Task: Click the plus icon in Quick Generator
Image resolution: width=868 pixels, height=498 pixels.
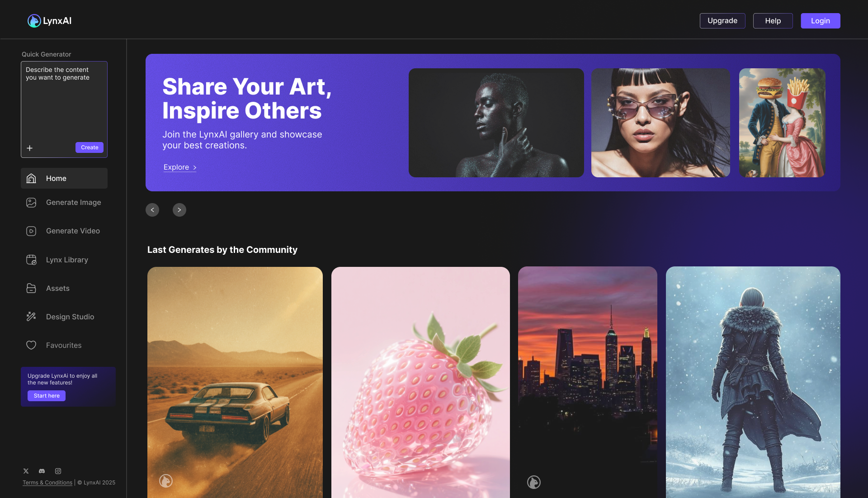Action: [30, 148]
